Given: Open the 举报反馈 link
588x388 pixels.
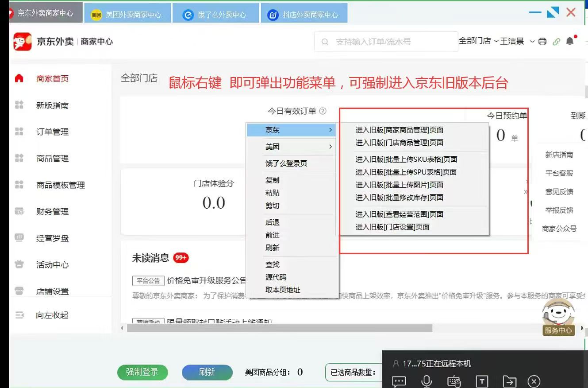Looking at the screenshot, I should [x=559, y=210].
